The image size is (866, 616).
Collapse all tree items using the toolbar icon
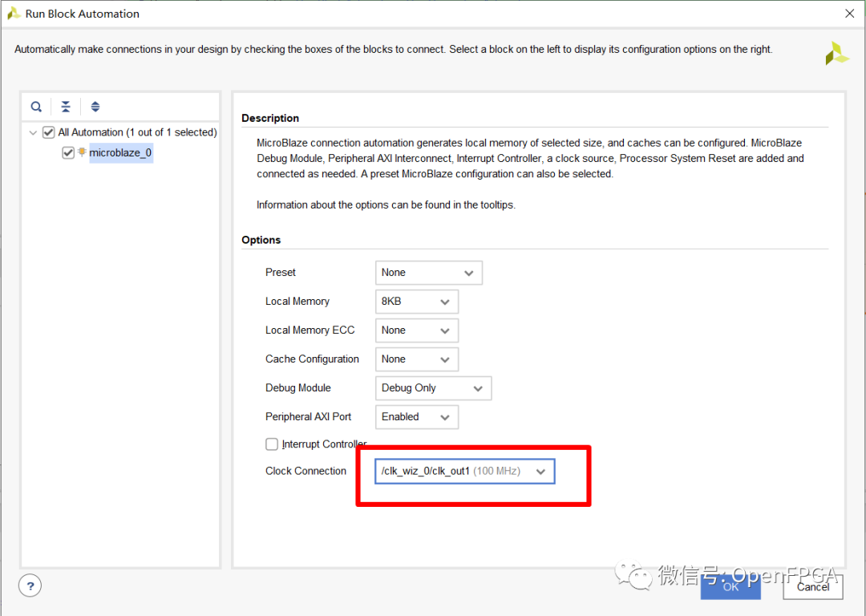(66, 107)
